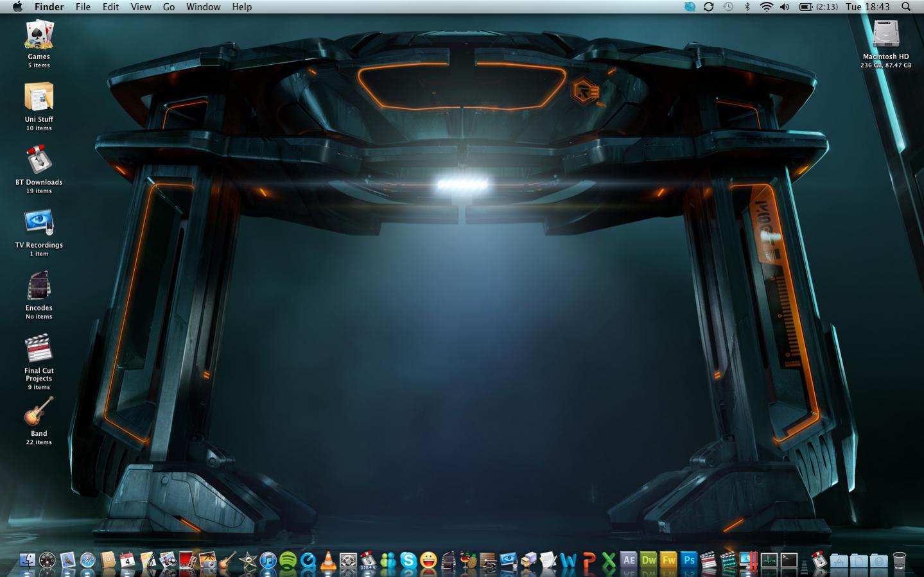The width and height of the screenshot is (924, 577).
Task: Open the Downloads stack in dock
Action: (x=879, y=560)
